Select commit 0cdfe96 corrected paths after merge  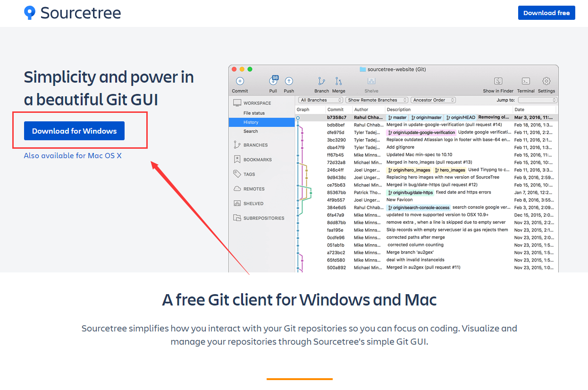(427, 237)
